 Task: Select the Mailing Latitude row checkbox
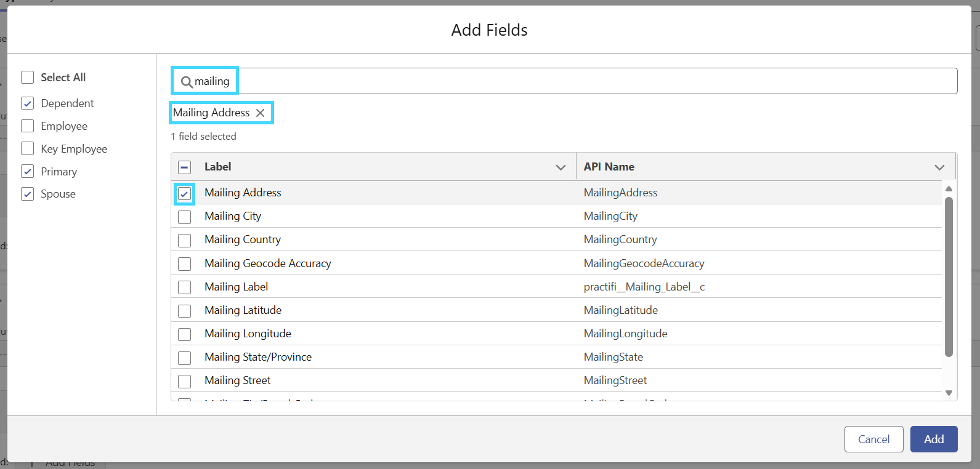(185, 310)
